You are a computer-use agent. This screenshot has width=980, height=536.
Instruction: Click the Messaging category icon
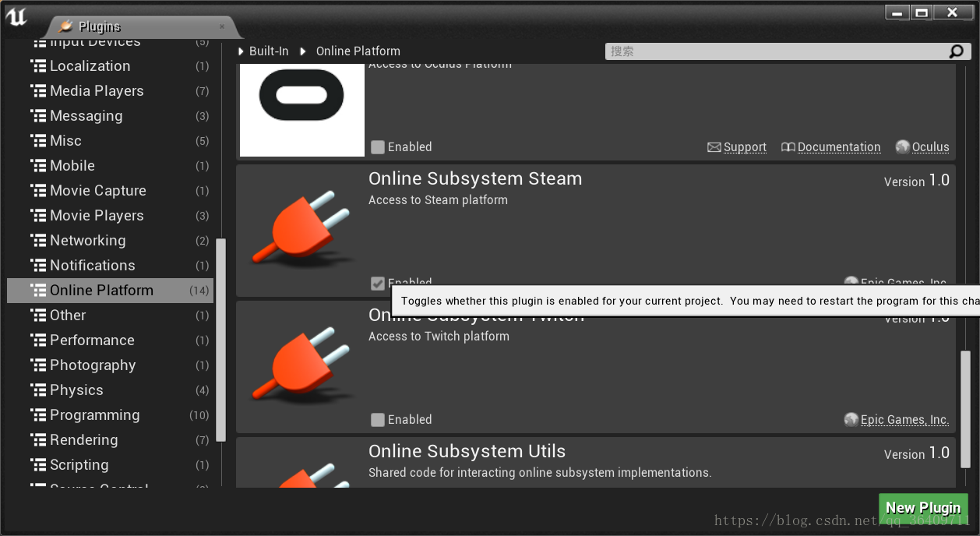[38, 116]
